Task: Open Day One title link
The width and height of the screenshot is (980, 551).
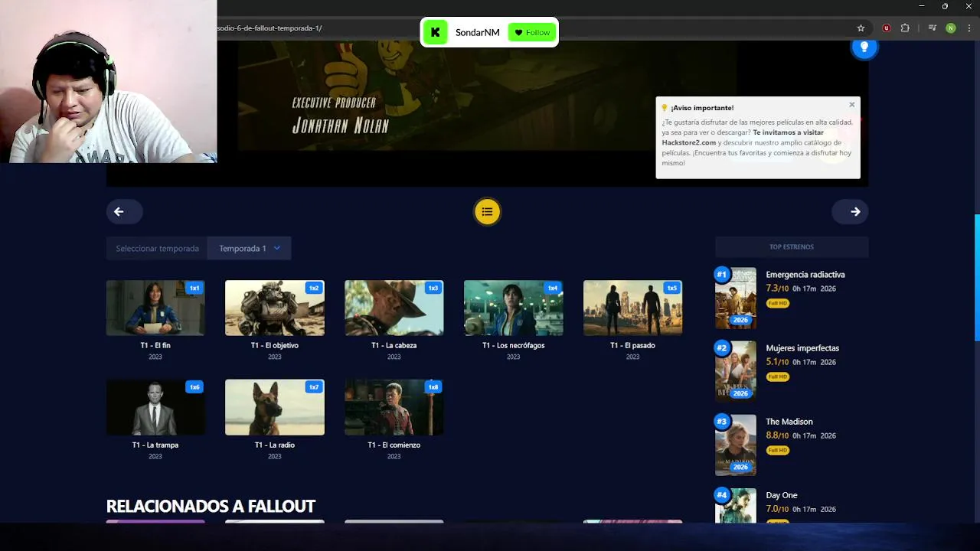Action: [x=782, y=495]
